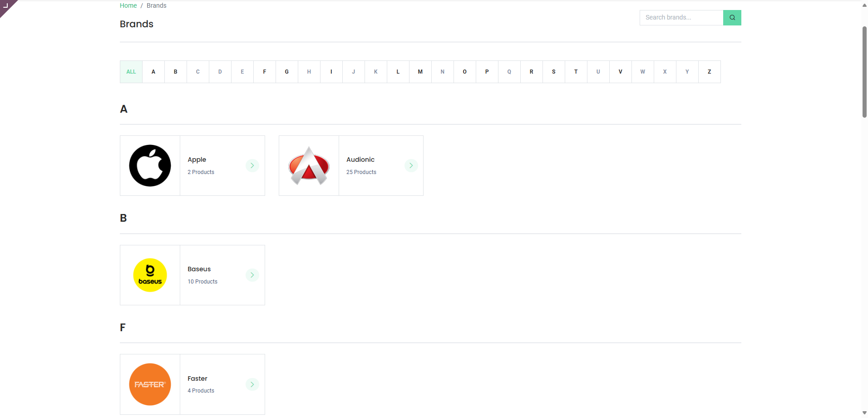
Task: Filter brands by letter S
Action: tap(554, 72)
